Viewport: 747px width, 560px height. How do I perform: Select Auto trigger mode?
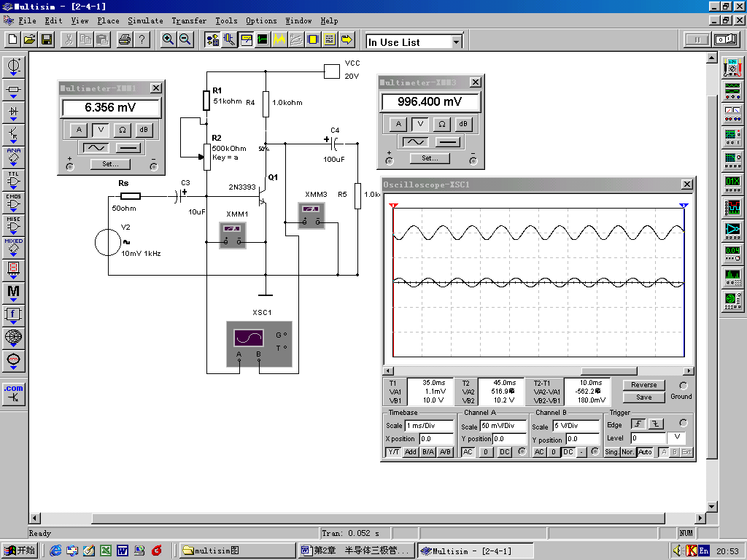point(645,452)
